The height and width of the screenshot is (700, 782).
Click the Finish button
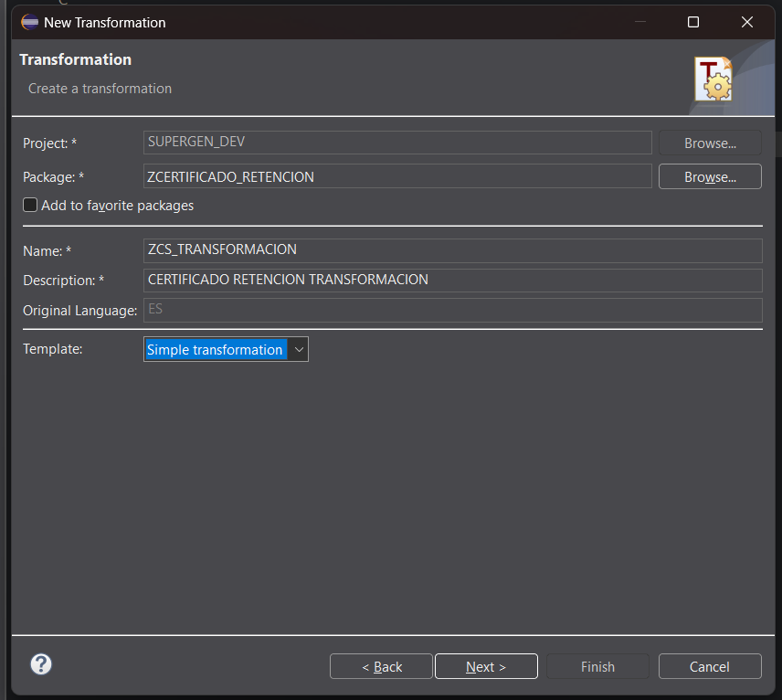click(x=597, y=666)
